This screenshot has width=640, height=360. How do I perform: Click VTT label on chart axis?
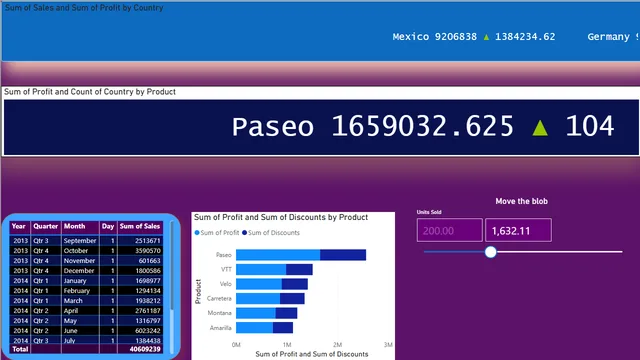pos(226,269)
